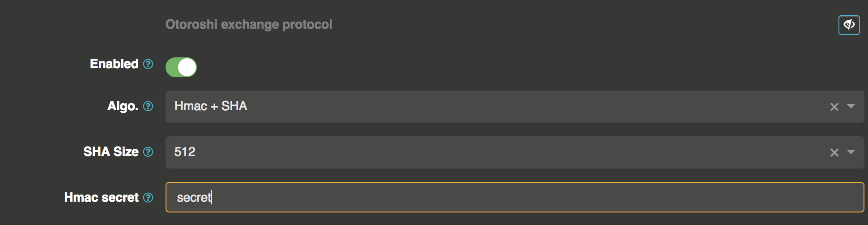The image size is (868, 225).
Task: Open the help icon next to Algo.
Action: coord(148,106)
